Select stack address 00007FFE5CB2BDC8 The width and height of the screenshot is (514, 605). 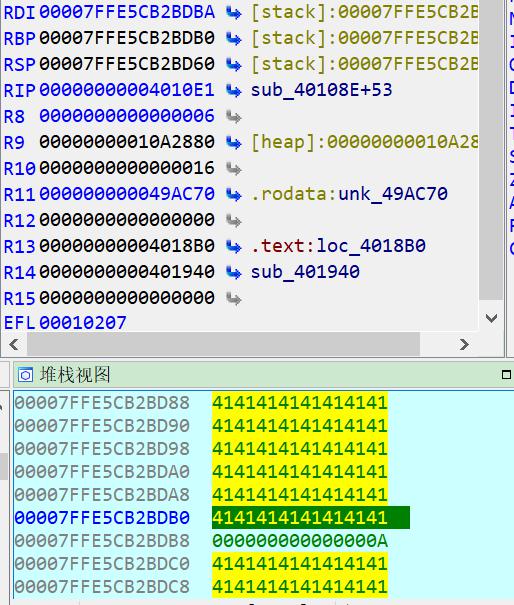coord(102,586)
